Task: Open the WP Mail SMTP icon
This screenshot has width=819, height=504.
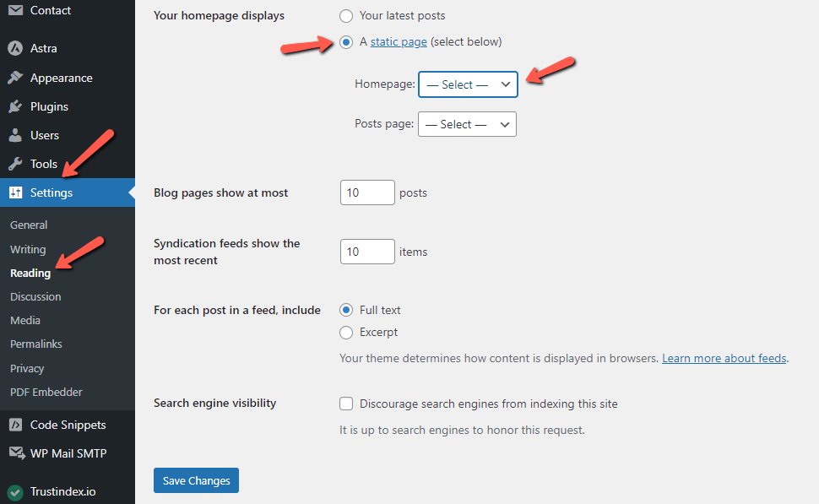Action: coord(17,453)
